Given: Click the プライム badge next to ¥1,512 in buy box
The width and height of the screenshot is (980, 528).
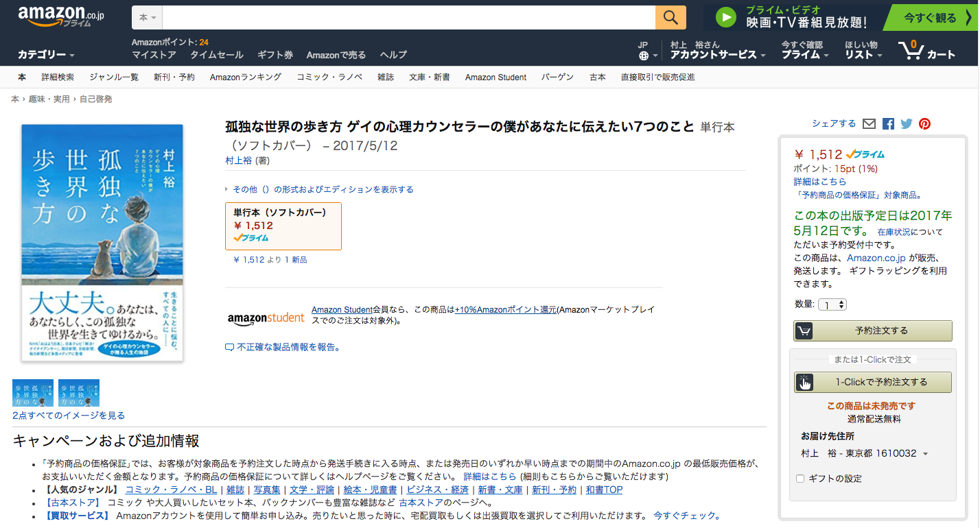Looking at the screenshot, I should coord(865,154).
